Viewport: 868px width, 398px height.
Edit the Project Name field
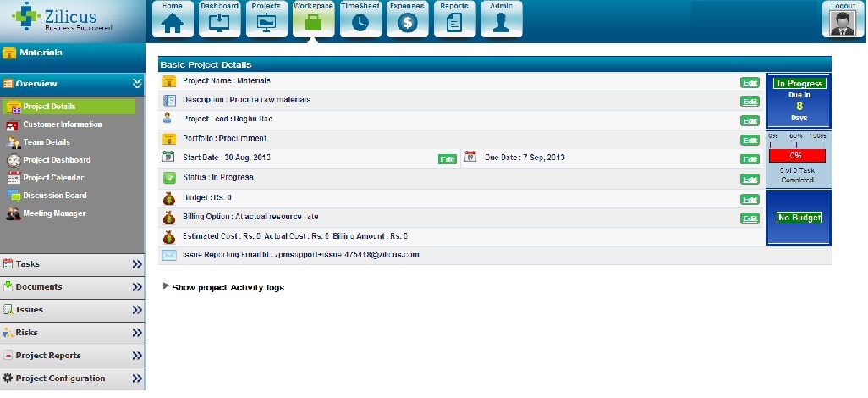point(750,82)
